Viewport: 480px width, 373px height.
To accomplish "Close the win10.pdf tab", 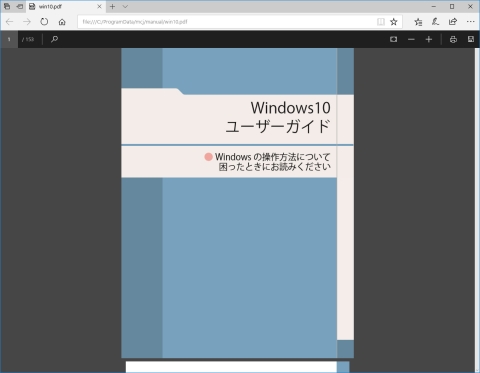I will point(99,6).
